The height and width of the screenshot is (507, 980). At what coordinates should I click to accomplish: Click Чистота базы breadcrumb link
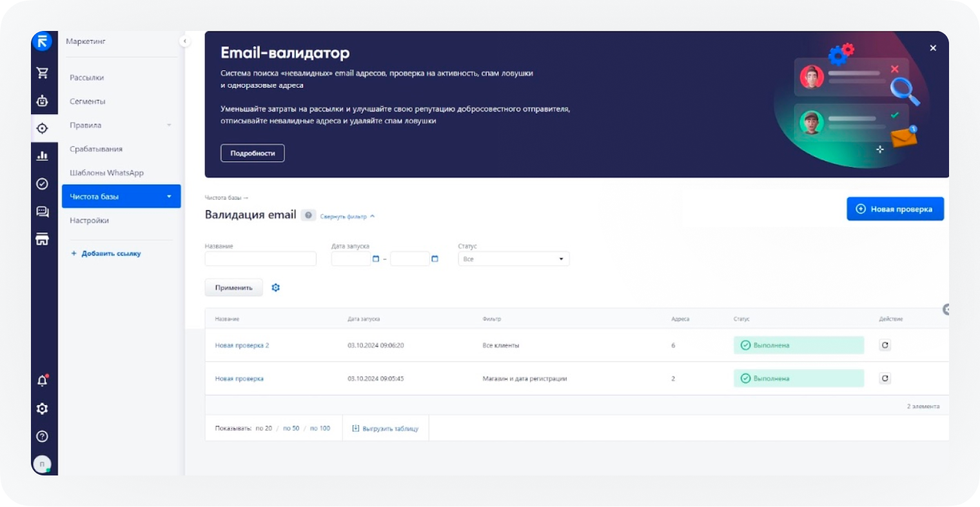coord(223,197)
